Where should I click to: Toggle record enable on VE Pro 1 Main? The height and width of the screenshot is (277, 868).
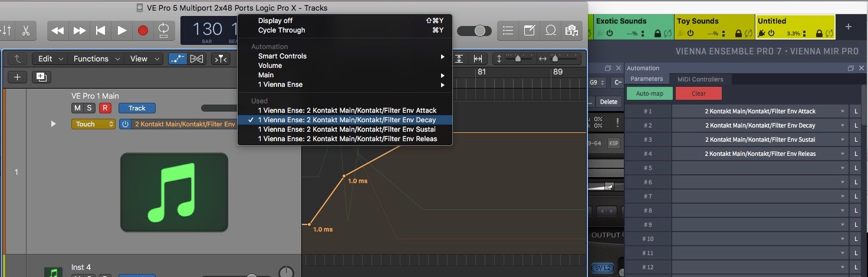pyautogui.click(x=105, y=108)
